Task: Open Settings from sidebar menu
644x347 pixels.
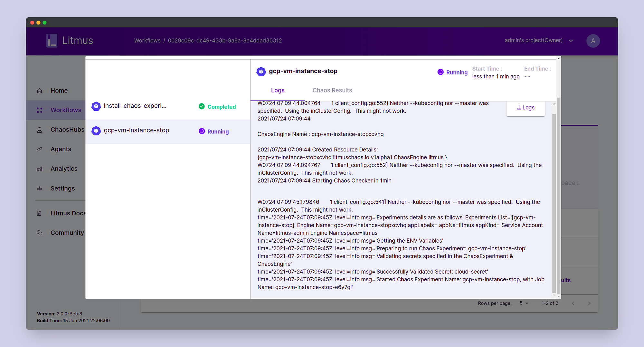Action: 62,188
